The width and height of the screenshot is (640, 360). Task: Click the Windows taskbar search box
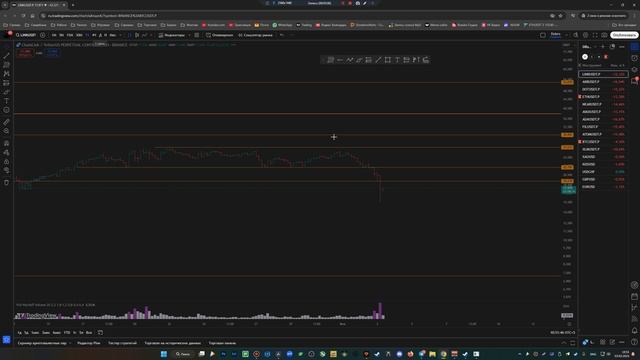coord(183,354)
